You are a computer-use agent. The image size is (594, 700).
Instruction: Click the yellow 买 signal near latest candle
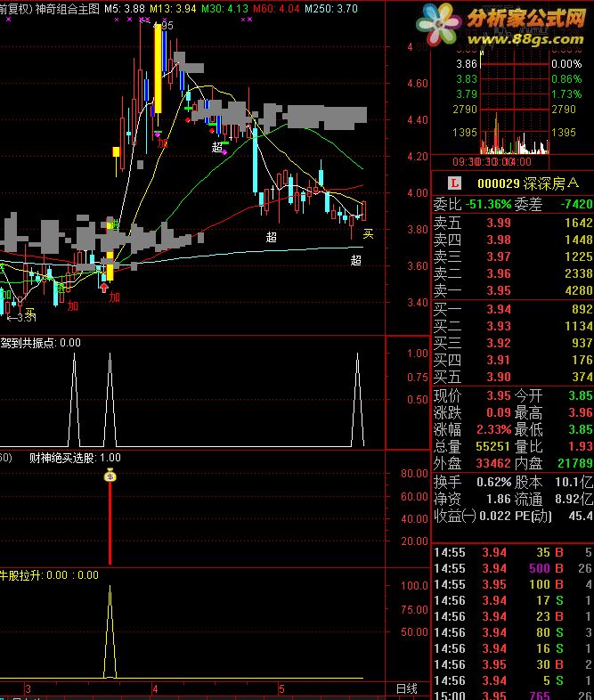(368, 233)
